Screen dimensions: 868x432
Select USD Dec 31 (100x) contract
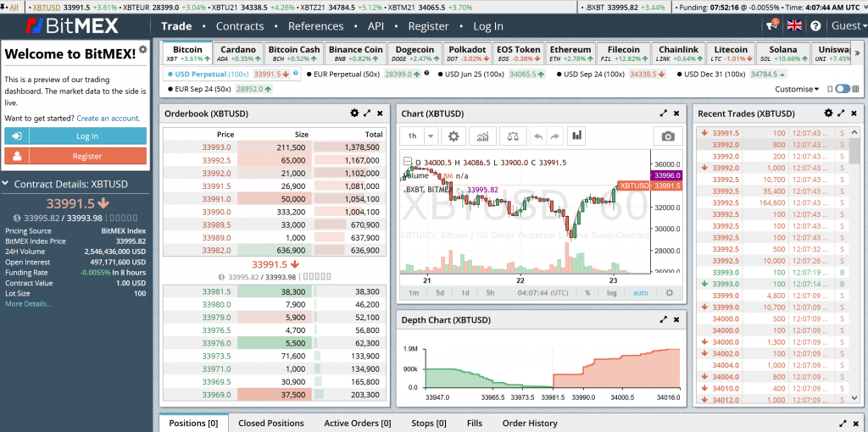[x=711, y=75]
